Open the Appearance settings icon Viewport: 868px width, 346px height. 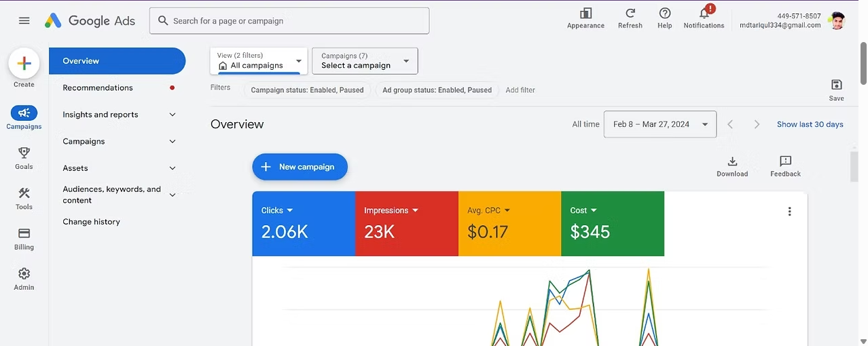(x=585, y=14)
